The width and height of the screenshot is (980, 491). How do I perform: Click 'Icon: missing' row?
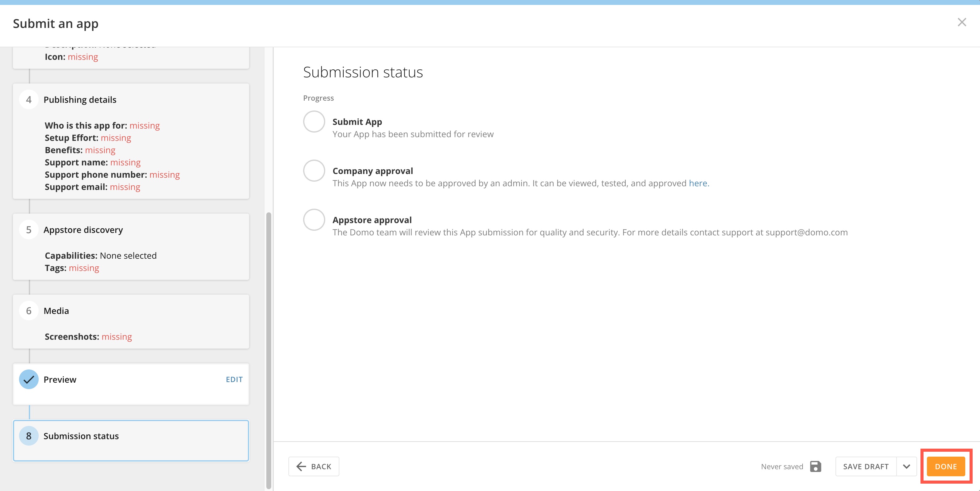click(x=71, y=57)
